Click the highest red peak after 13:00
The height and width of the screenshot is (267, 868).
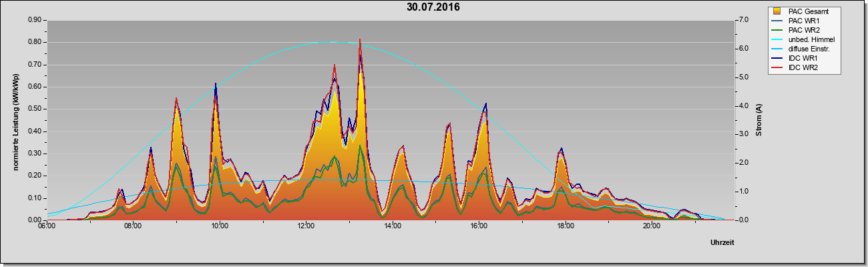click(360, 39)
